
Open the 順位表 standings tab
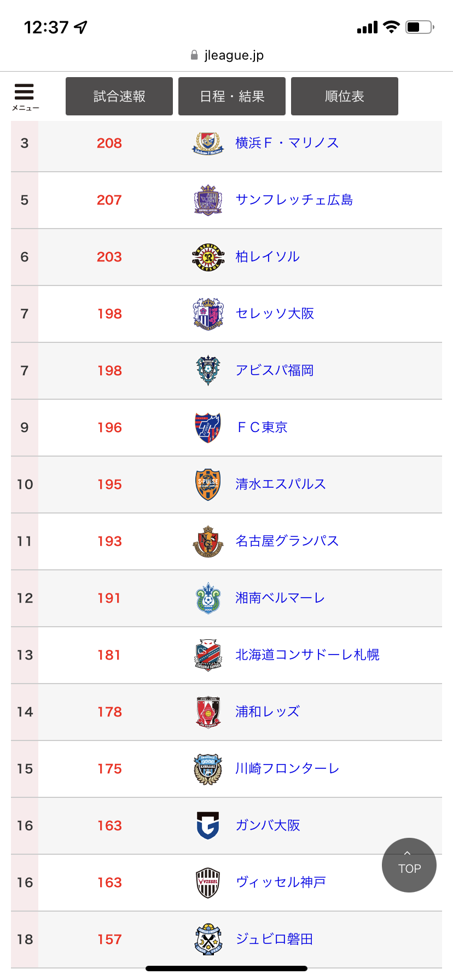(345, 96)
